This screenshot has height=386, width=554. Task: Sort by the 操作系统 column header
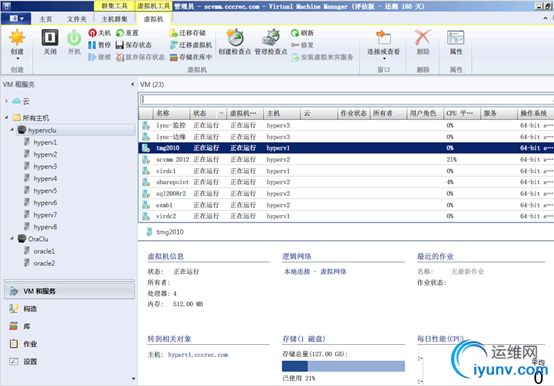(x=535, y=113)
